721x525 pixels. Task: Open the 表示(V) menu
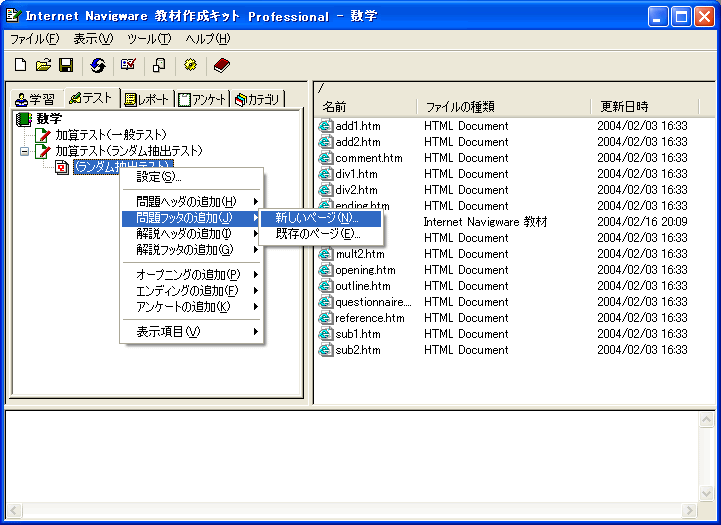pos(93,39)
